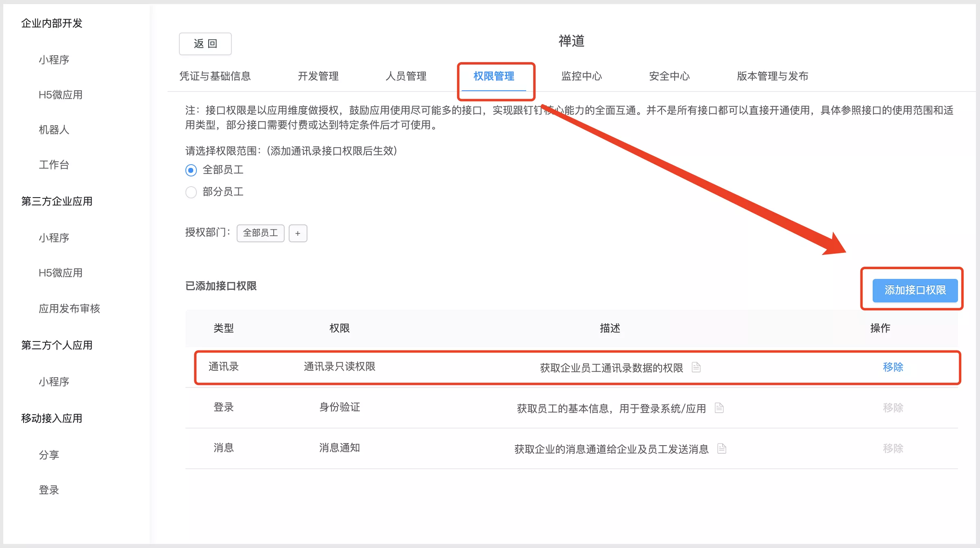Switch to 版本管理与发布 tab
The width and height of the screenshot is (980, 548).
point(772,76)
